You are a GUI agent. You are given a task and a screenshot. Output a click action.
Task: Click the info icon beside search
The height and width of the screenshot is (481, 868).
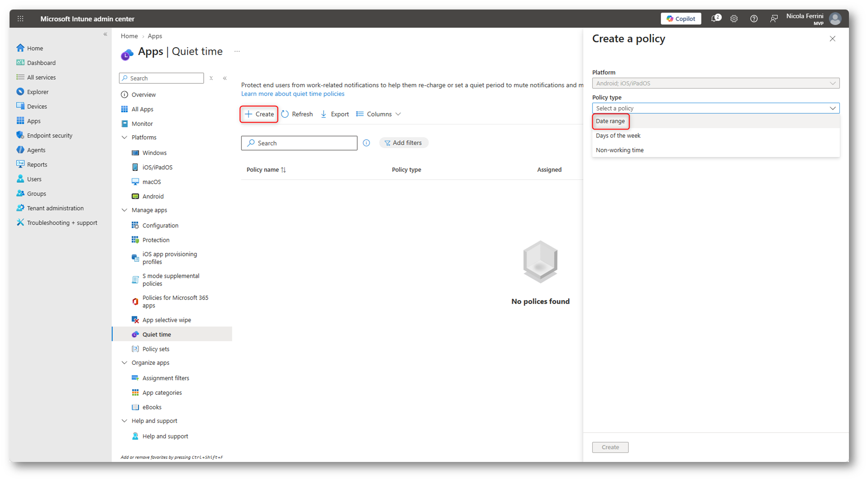click(366, 143)
